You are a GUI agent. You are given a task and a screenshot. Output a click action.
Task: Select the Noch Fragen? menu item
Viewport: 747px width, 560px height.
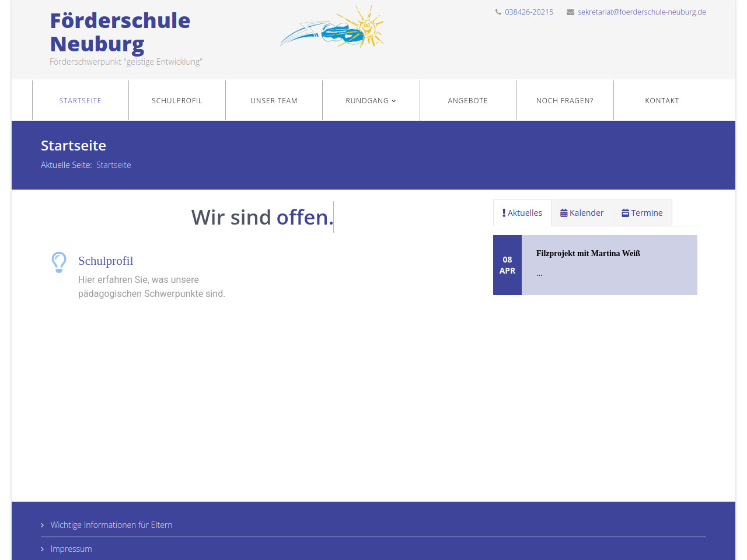(x=564, y=101)
